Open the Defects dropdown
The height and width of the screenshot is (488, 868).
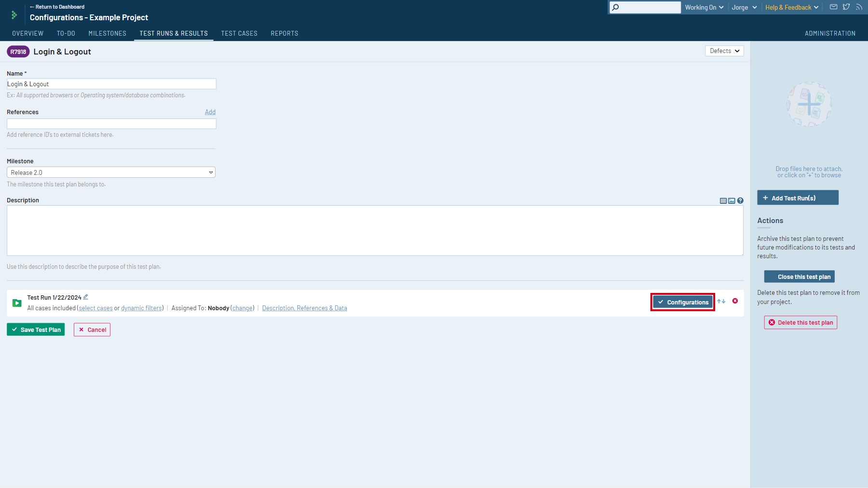[x=724, y=51]
